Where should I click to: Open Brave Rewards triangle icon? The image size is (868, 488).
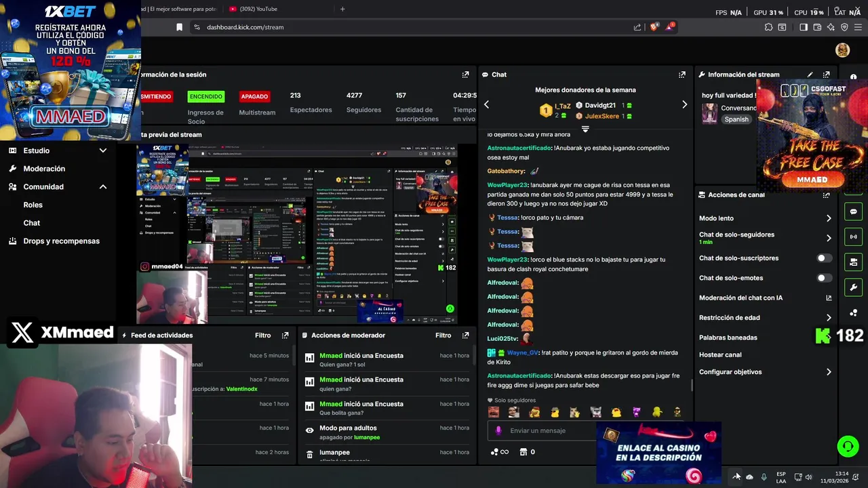(671, 27)
